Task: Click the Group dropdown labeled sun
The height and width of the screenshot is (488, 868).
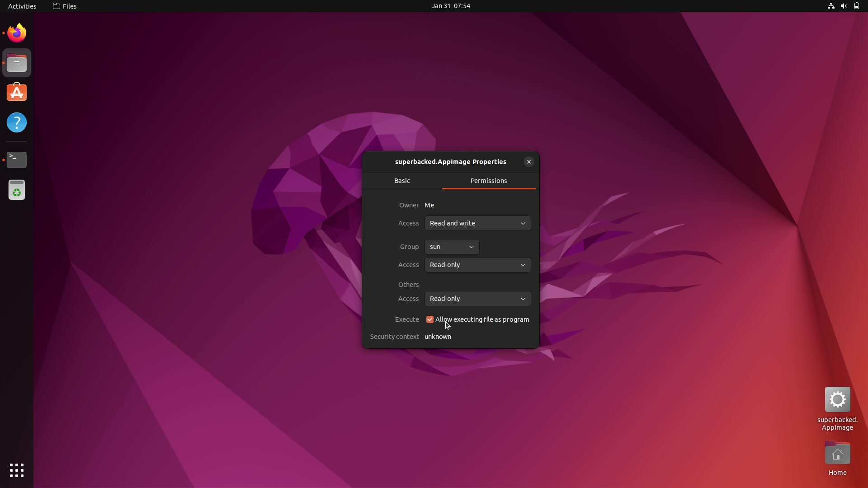Action: coord(451,247)
